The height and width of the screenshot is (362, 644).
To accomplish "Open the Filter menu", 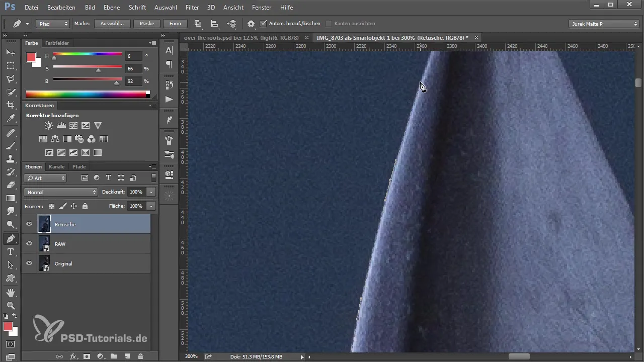I will click(192, 8).
